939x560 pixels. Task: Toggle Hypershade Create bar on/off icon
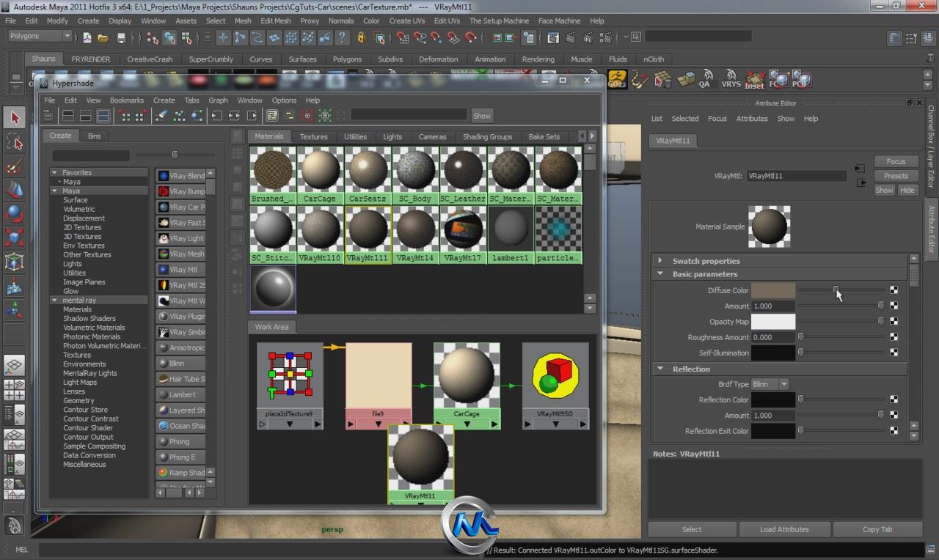pyautogui.click(x=48, y=115)
